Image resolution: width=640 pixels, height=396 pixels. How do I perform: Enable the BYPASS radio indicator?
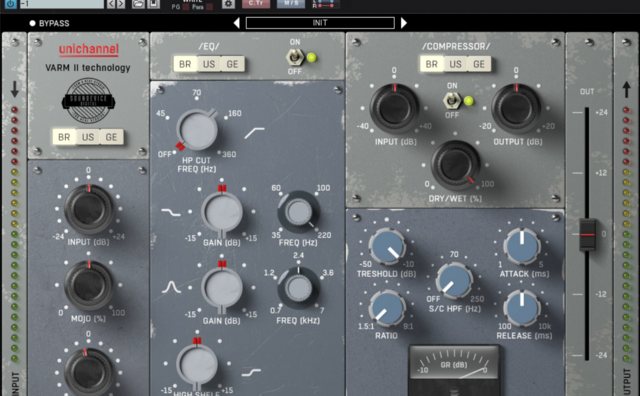tap(33, 23)
